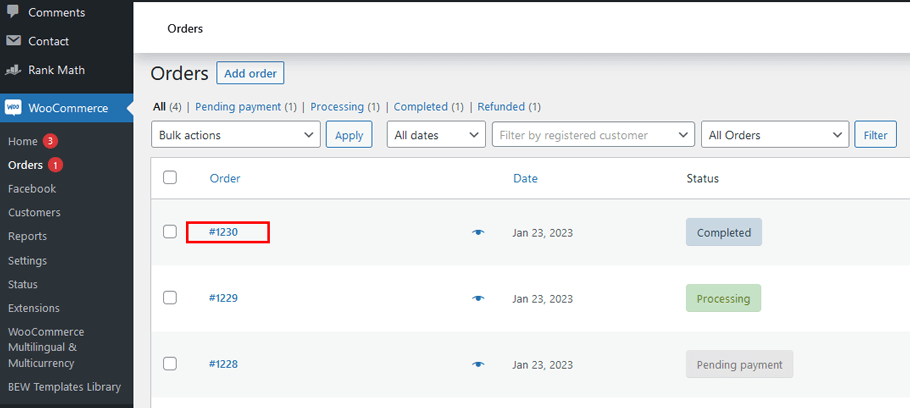Tick the select-all orders checkbox
This screenshot has width=910, height=408.
click(x=170, y=178)
